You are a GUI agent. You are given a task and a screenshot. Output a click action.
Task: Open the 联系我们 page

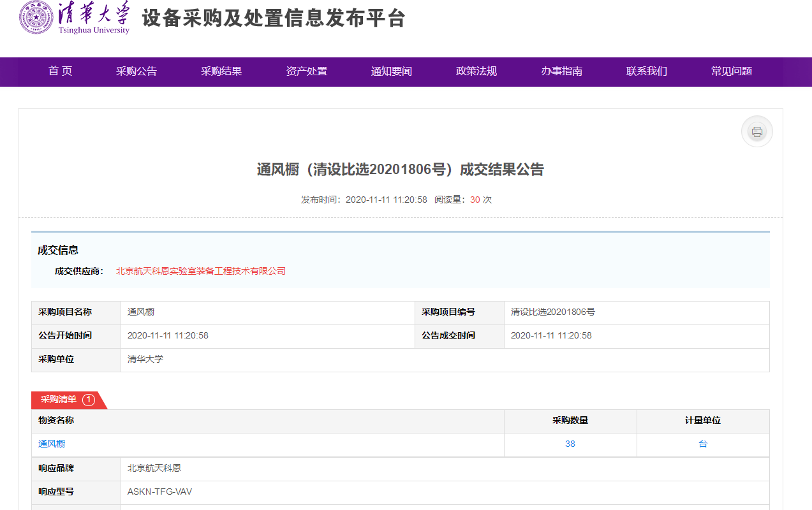[x=646, y=71]
